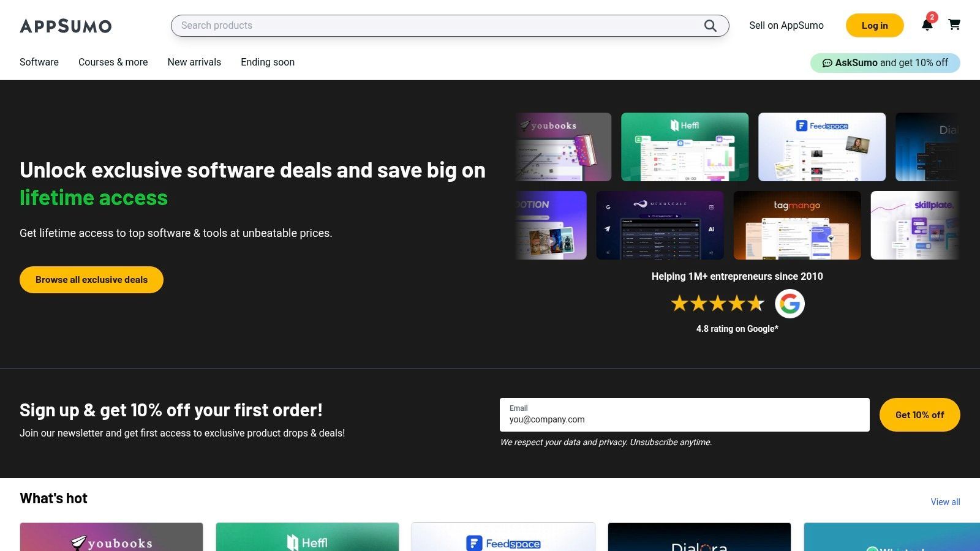Click the AppSumo logo
The height and width of the screenshot is (551, 980).
click(66, 26)
